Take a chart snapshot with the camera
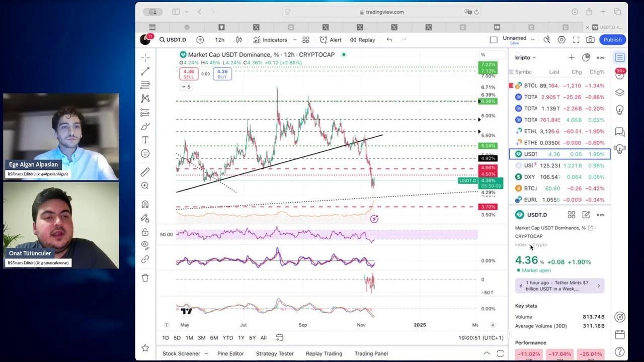The height and width of the screenshot is (362, 644). point(590,40)
